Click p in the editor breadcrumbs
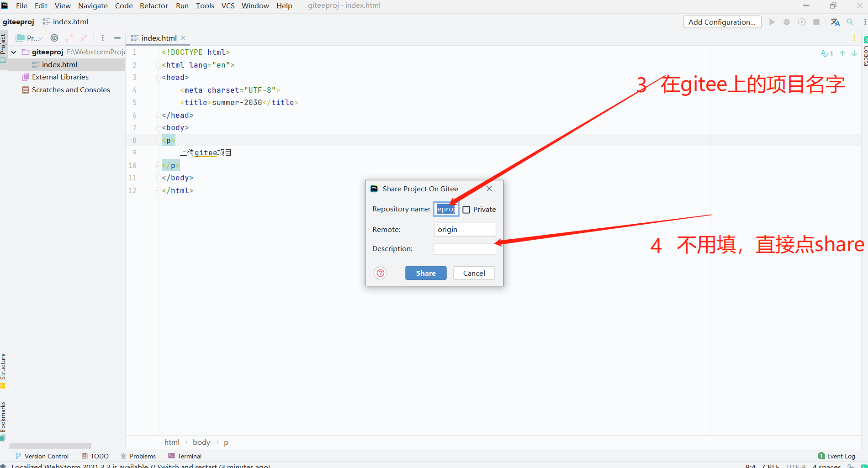868x468 pixels. [226, 442]
